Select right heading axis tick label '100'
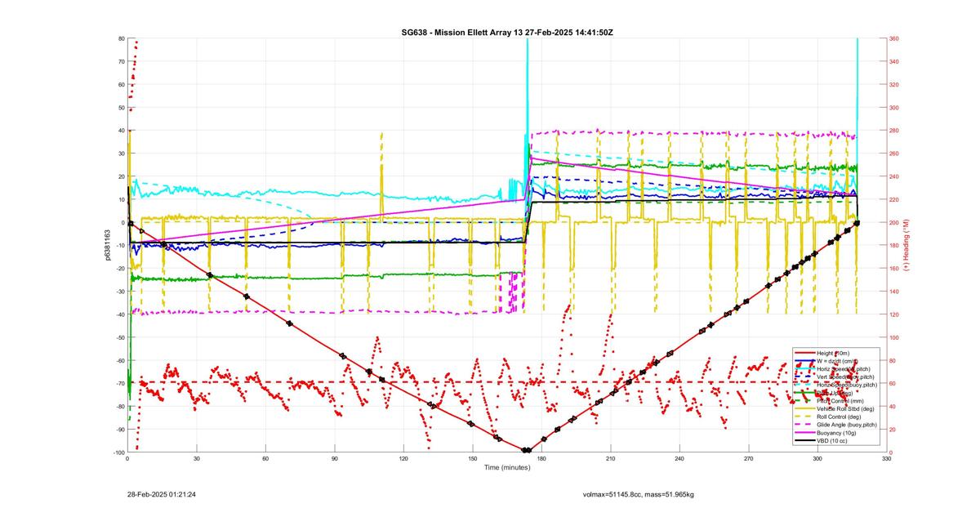Image resolution: width=980 pixels, height=508 pixels. tap(894, 337)
